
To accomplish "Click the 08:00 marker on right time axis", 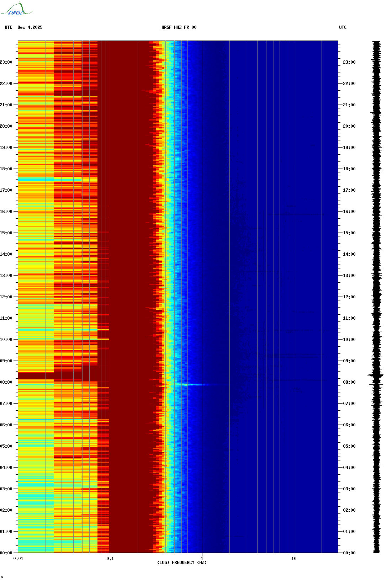I will pyautogui.click(x=349, y=382).
